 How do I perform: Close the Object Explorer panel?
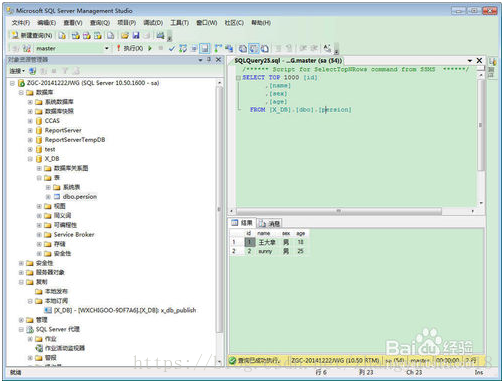(x=218, y=60)
